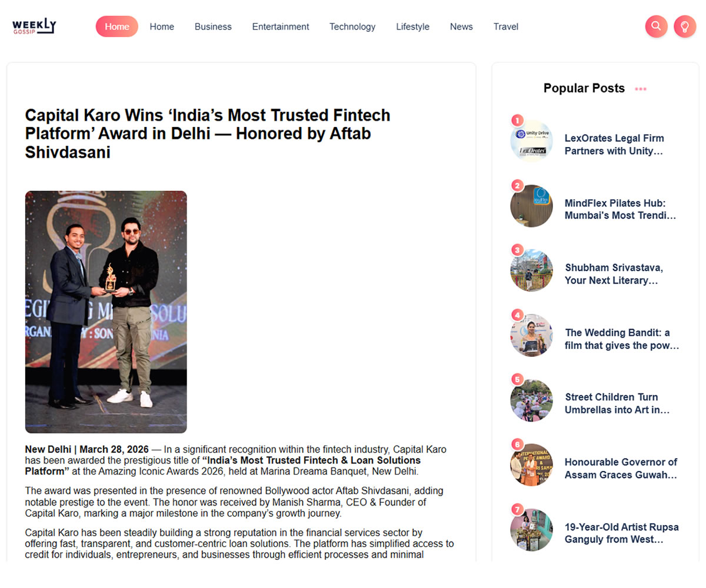Viewport: 706px width, 588px height.
Task: Click the Capital Karo award photo
Action: (106, 312)
